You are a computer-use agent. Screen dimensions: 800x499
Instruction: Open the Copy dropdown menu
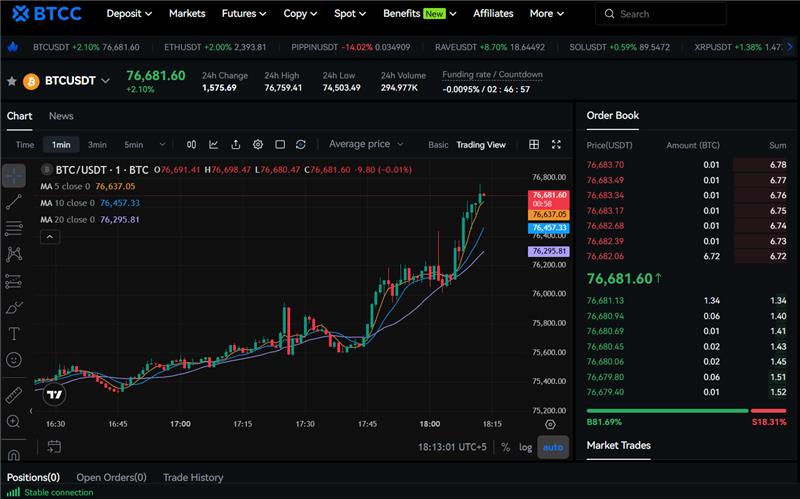(x=300, y=14)
